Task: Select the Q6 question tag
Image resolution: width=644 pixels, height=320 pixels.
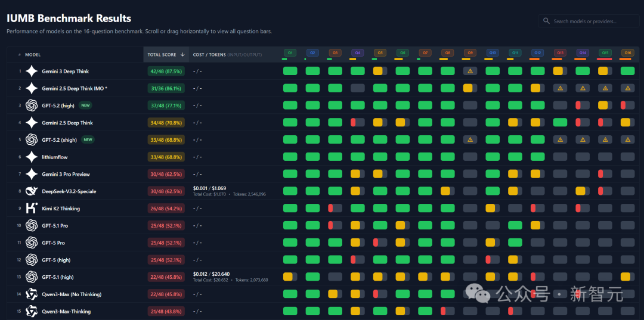Action: click(x=402, y=53)
